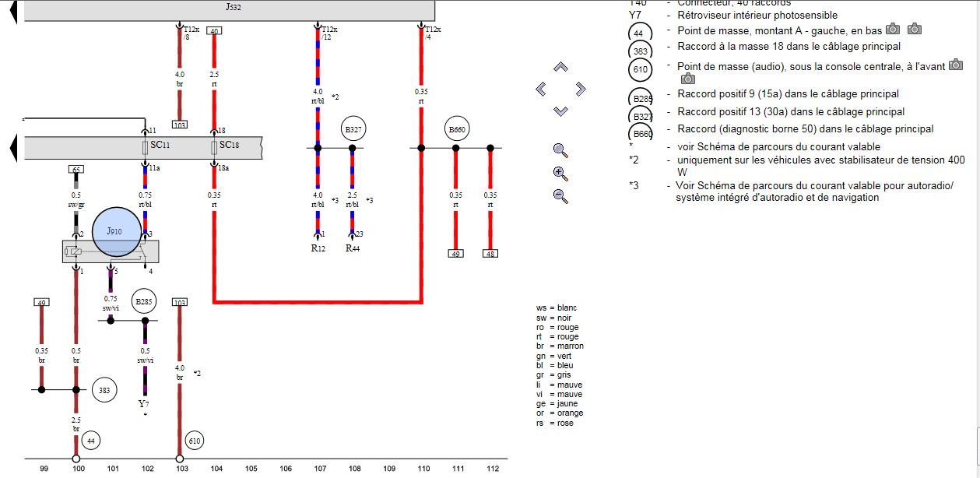Image resolution: width=980 pixels, height=478 pixels.
Task: Click track number 100 on the bottom axis
Action: pos(77,469)
